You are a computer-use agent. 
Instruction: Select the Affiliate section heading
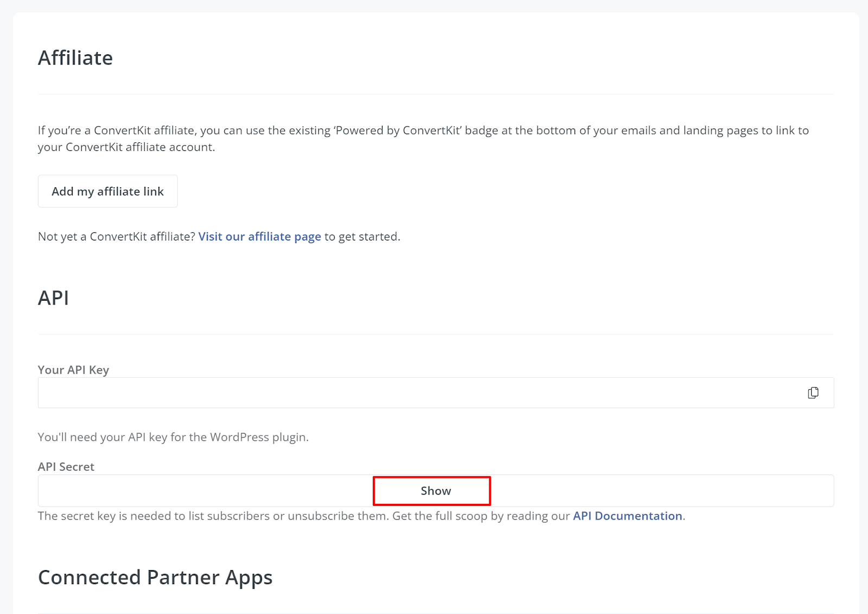[x=75, y=58]
